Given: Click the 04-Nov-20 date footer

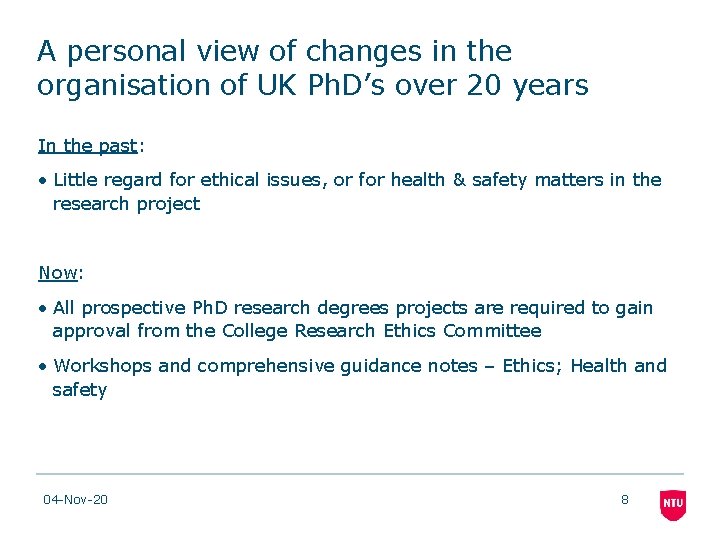Looking at the screenshot, I should [75, 499].
